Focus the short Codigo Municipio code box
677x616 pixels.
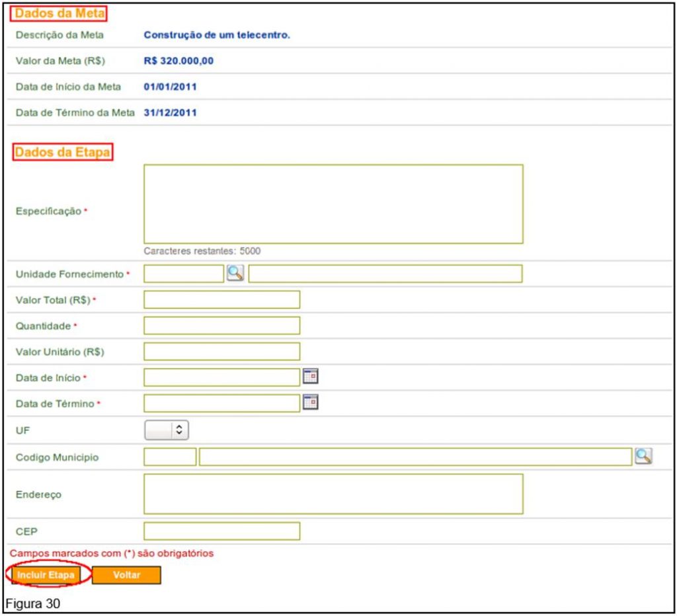click(170, 457)
